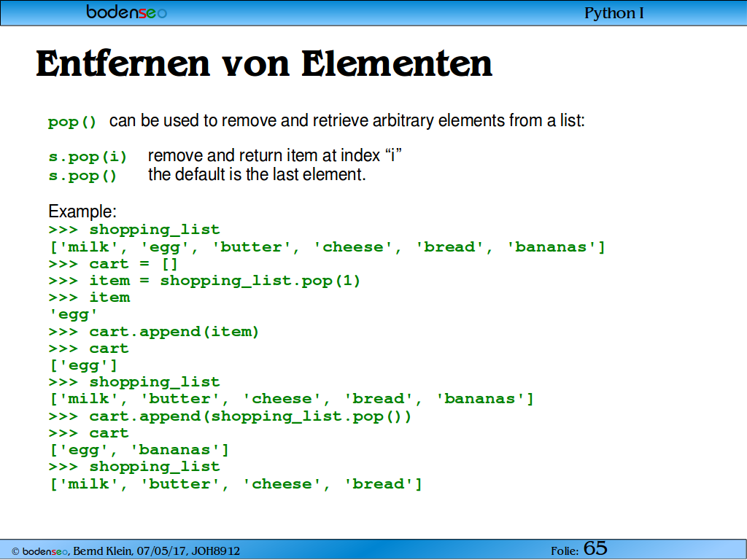747x560 pixels.
Task: Click the 'Folie:' label in footer
Action: 565,551
